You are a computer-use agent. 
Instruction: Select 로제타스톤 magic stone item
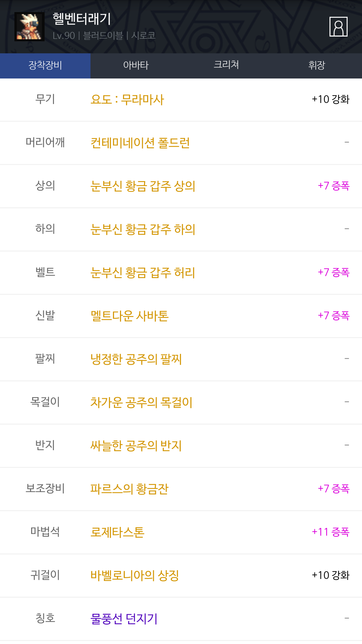(117, 532)
